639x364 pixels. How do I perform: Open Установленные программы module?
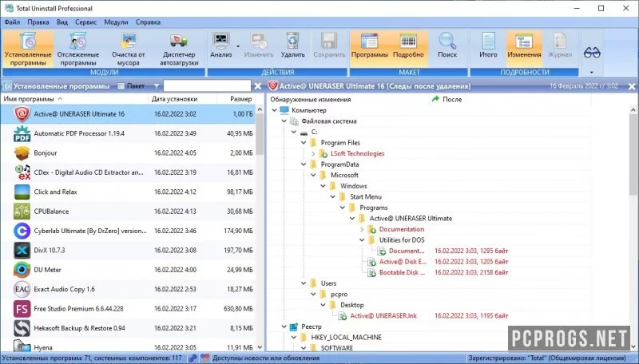coord(28,49)
